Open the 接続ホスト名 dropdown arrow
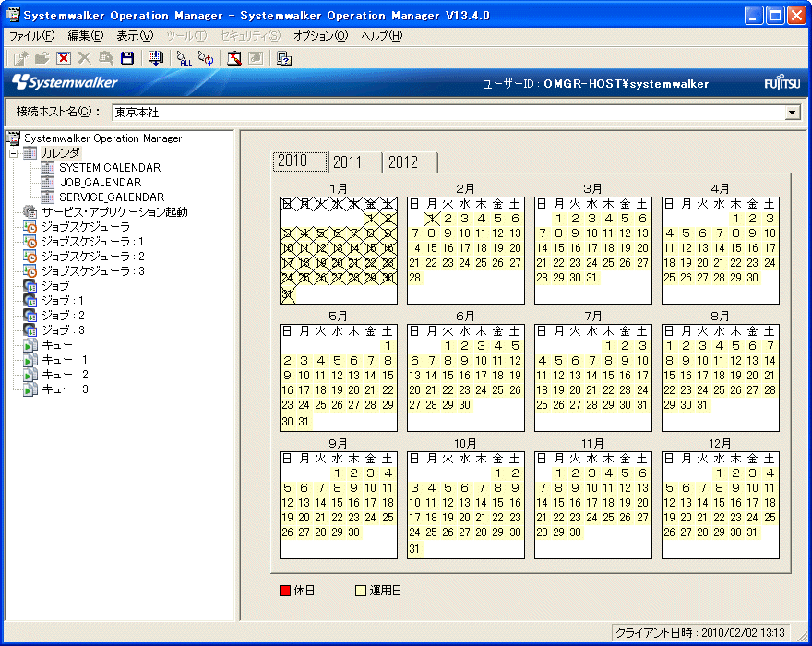 pyautogui.click(x=793, y=112)
